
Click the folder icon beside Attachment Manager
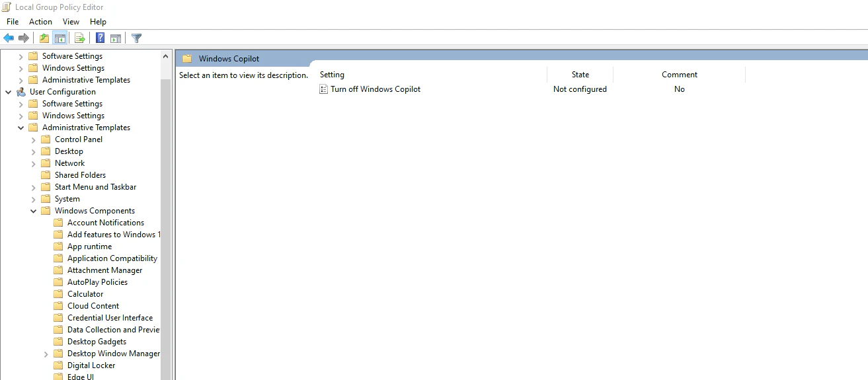58,270
